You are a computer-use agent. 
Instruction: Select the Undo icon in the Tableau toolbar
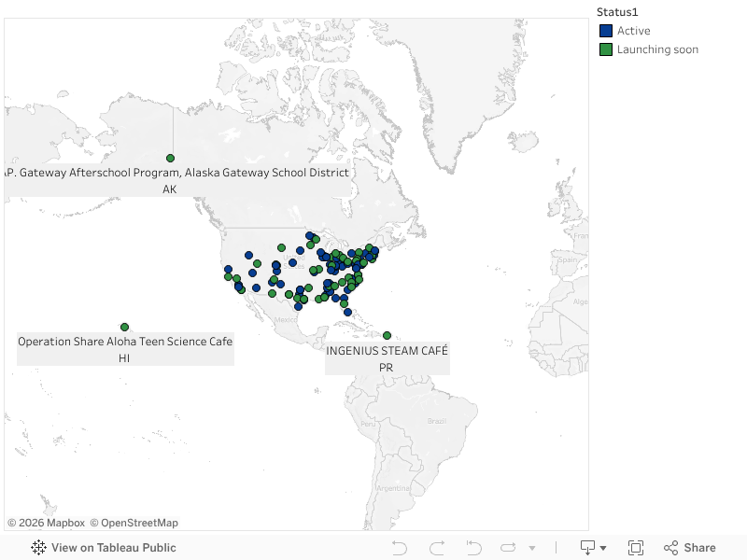(x=400, y=548)
